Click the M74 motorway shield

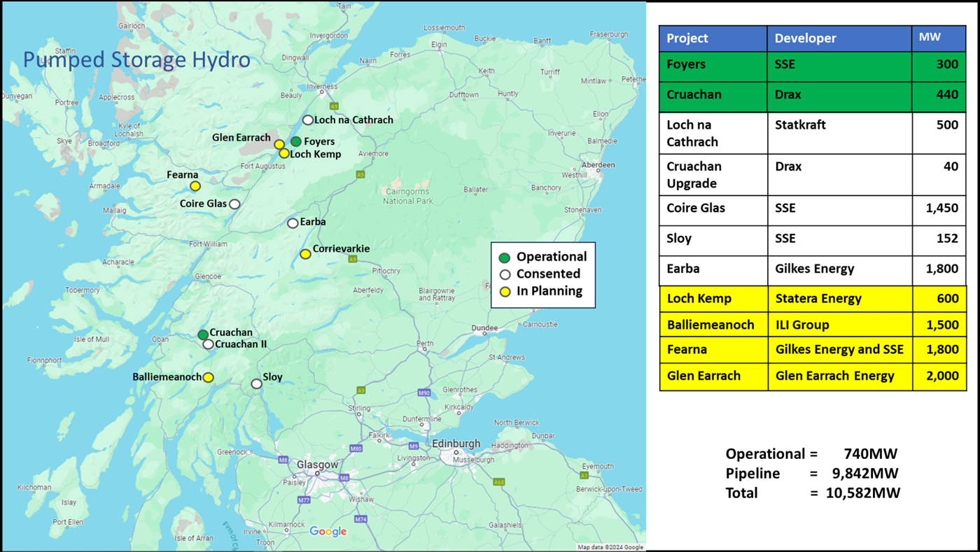pos(361,519)
